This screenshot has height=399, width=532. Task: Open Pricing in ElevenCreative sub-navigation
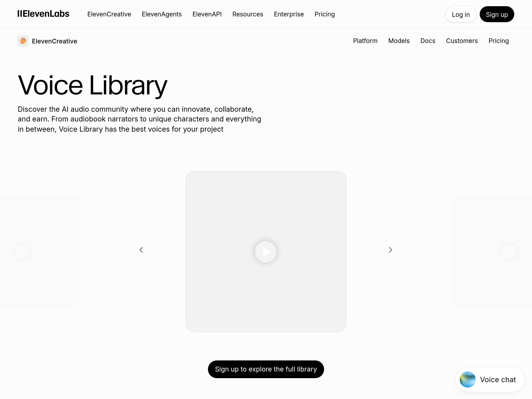[499, 41]
